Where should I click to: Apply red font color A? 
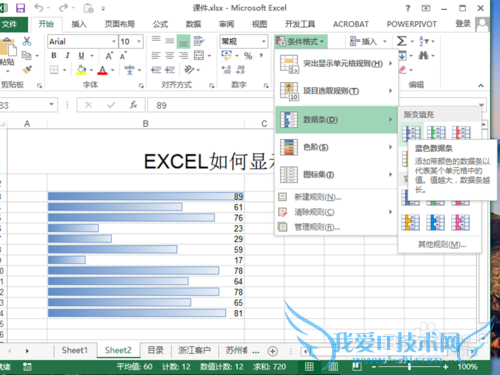coord(102,70)
